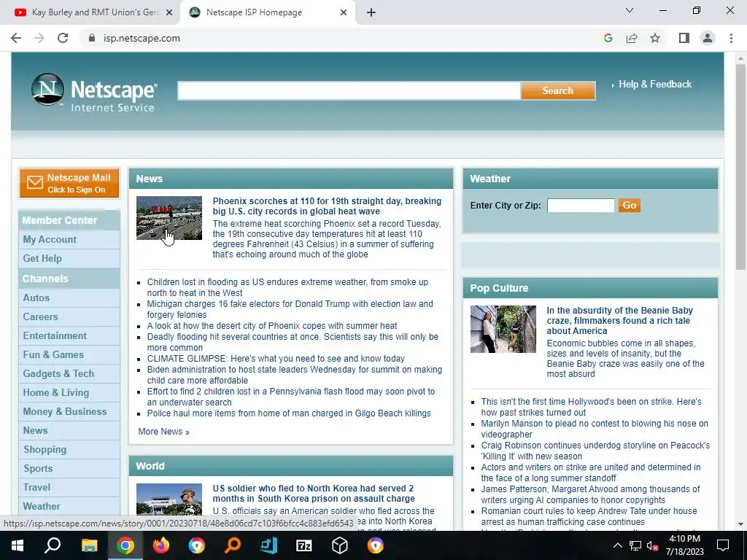Image resolution: width=747 pixels, height=560 pixels.
Task: Open the notification center icon
Action: coord(723,545)
